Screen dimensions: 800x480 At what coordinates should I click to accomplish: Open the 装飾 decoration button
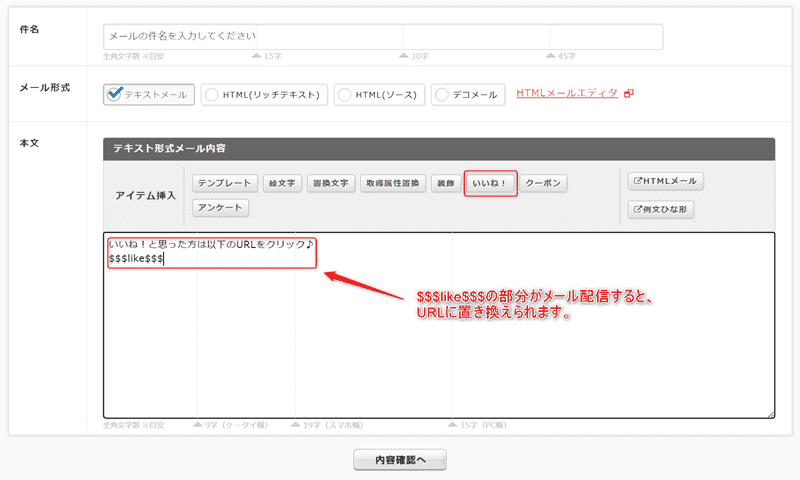pos(444,184)
